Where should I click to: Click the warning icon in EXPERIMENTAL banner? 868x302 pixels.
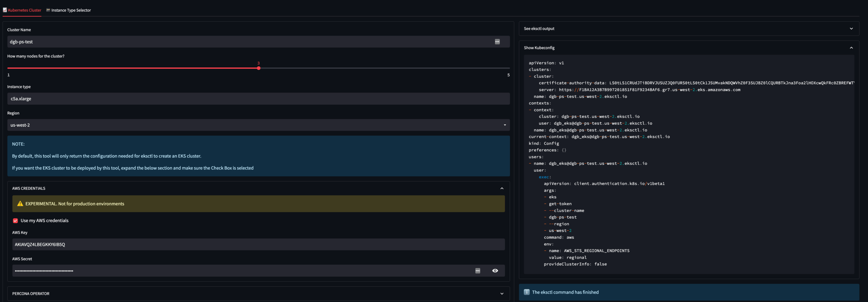pyautogui.click(x=20, y=204)
